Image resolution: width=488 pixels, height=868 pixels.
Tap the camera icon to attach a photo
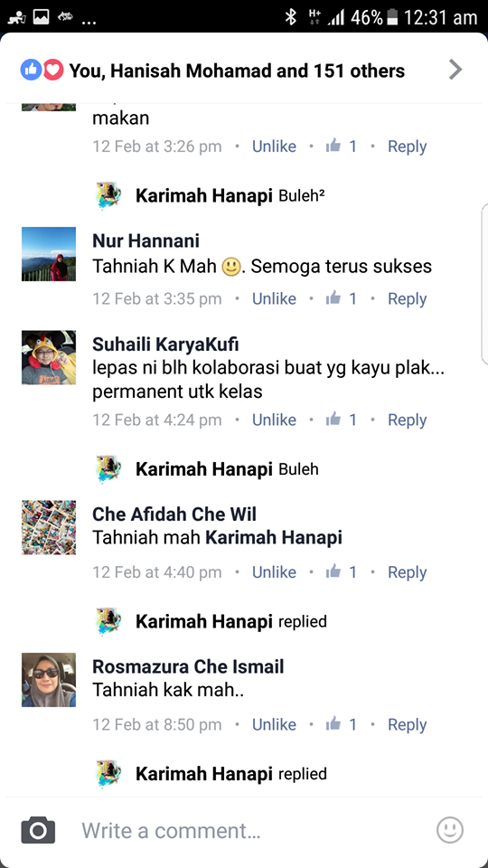tap(38, 830)
